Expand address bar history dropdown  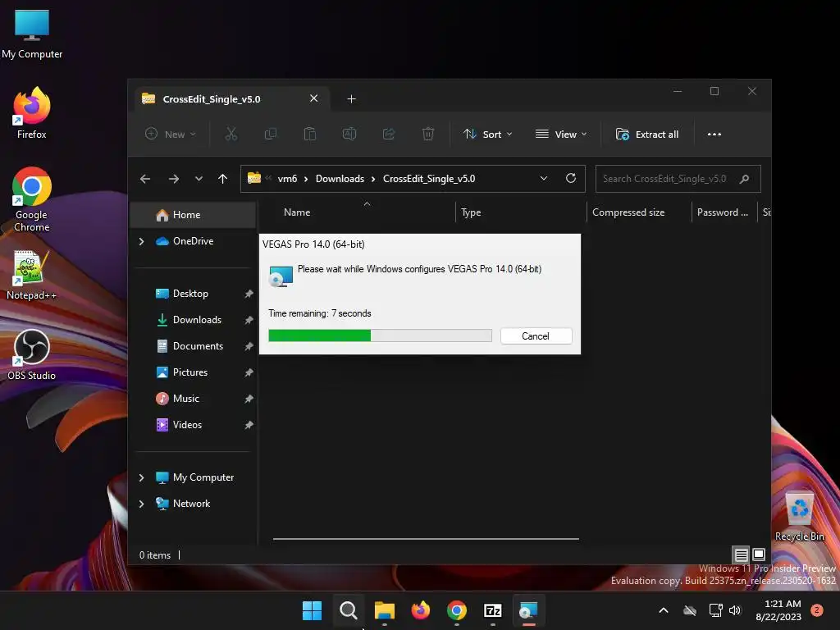[544, 178]
